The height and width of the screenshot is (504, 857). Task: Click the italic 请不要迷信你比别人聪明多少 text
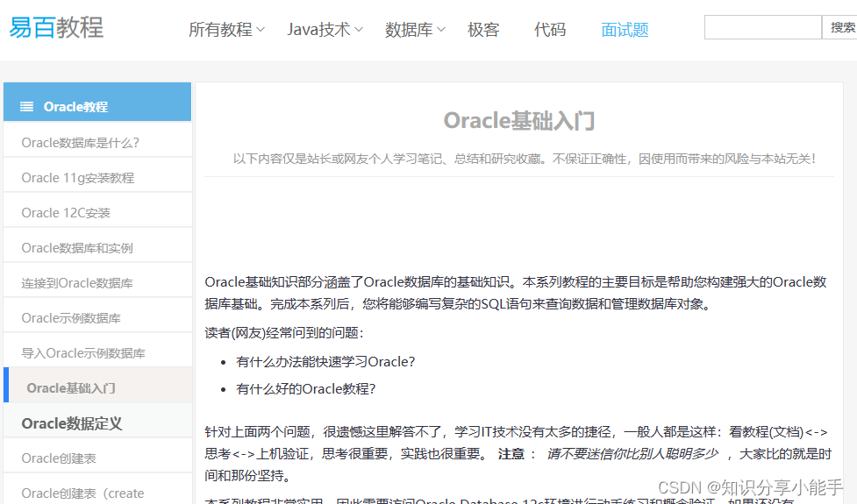point(632,454)
